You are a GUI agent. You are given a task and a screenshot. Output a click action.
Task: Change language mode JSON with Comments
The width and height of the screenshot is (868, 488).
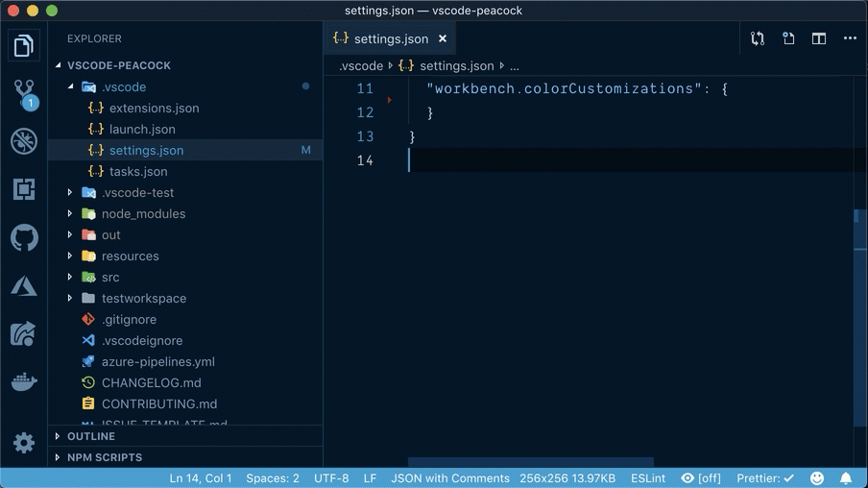tap(450, 478)
